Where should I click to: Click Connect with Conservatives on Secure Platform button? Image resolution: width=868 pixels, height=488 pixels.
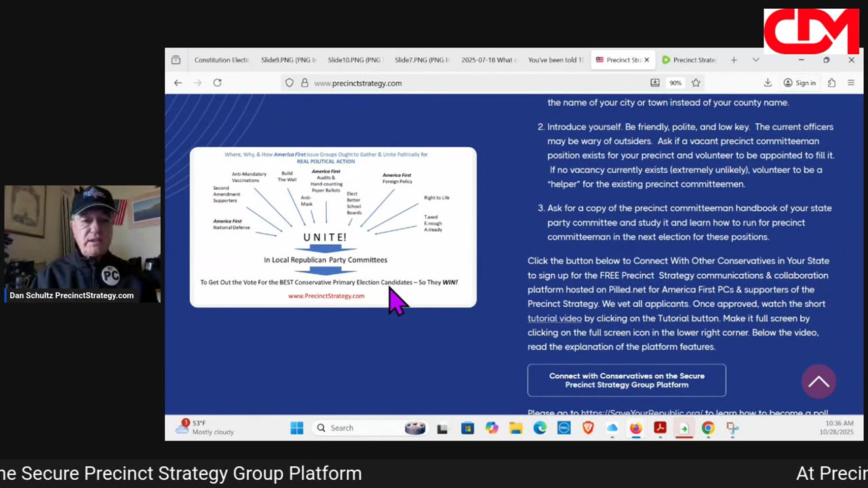pyautogui.click(x=627, y=380)
